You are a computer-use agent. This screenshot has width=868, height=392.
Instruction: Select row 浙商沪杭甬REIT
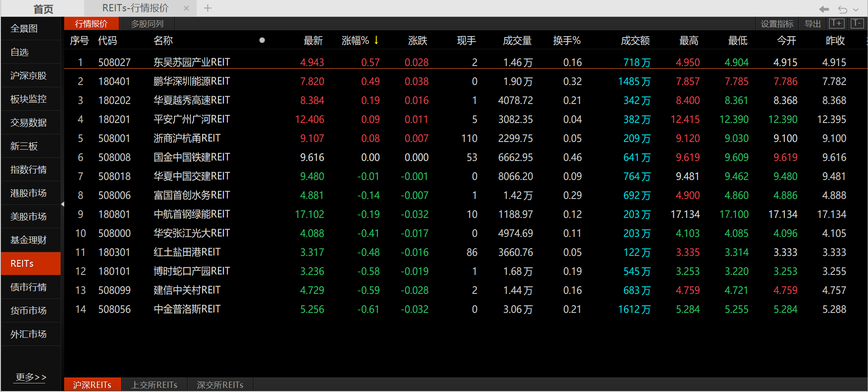coord(466,138)
